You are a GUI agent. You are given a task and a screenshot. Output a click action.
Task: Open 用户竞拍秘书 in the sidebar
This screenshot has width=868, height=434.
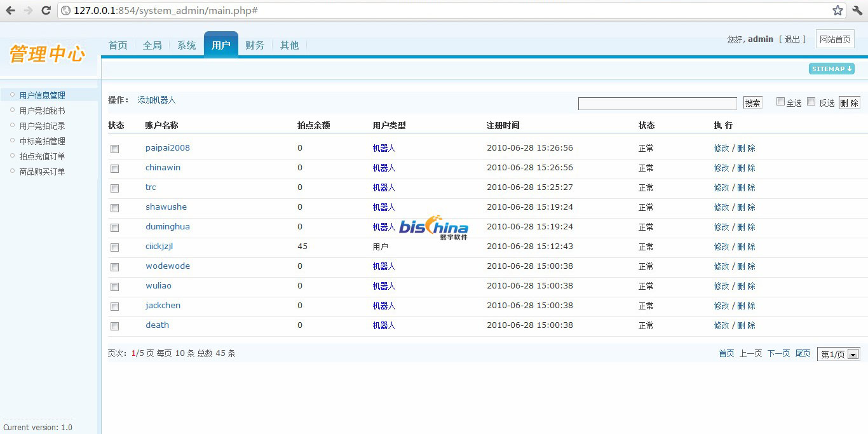click(43, 111)
